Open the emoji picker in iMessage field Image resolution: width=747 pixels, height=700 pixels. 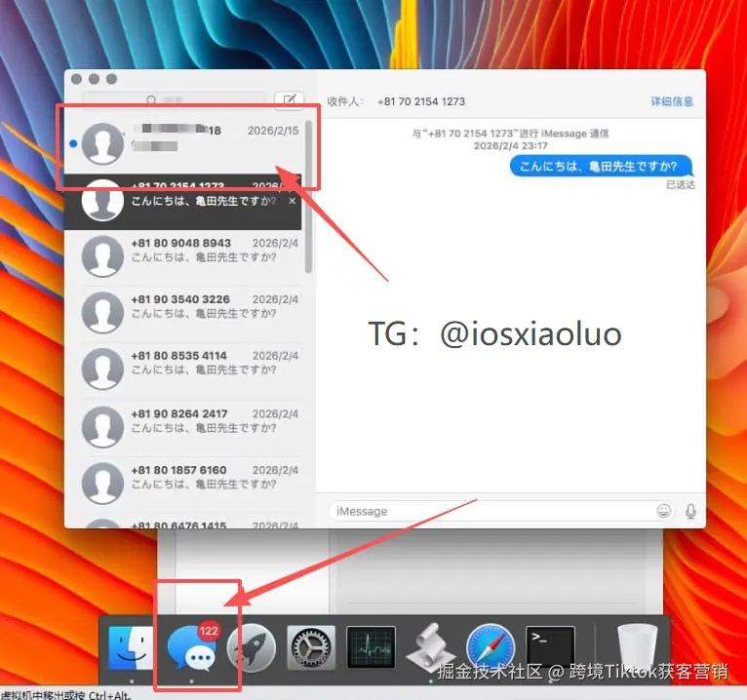pyautogui.click(x=664, y=511)
